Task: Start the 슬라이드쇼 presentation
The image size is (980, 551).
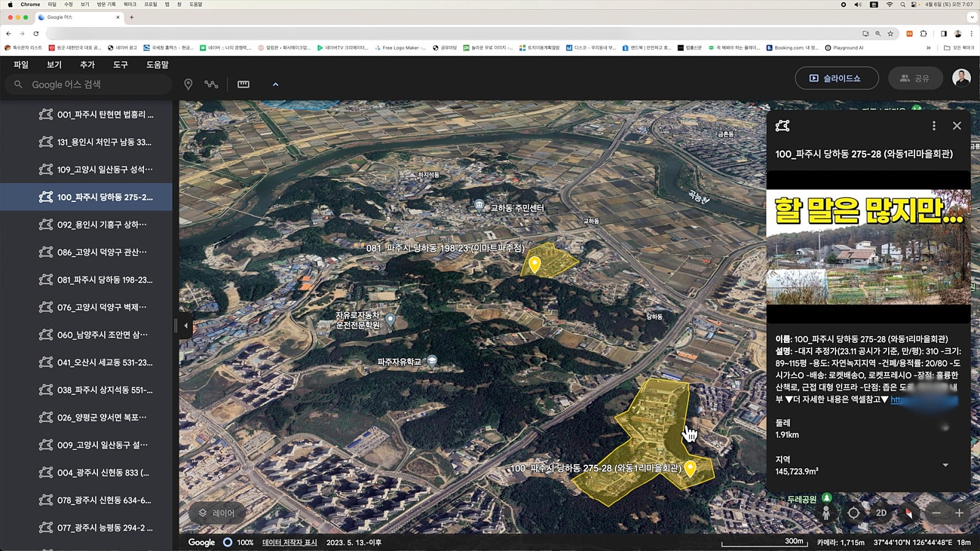Action: point(836,78)
